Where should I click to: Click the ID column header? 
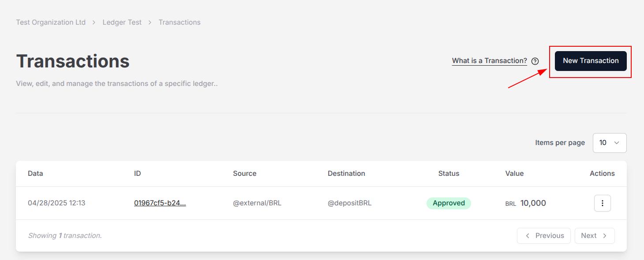coord(138,174)
